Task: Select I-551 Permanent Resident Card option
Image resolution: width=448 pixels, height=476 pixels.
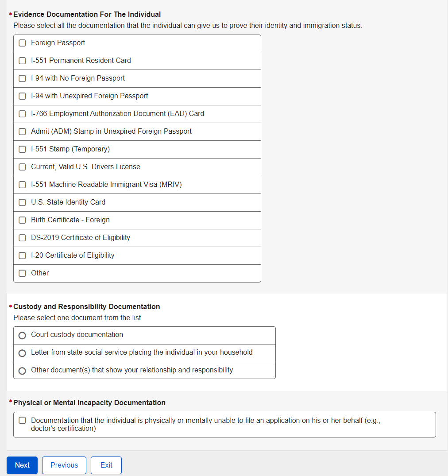Action: (x=22, y=61)
